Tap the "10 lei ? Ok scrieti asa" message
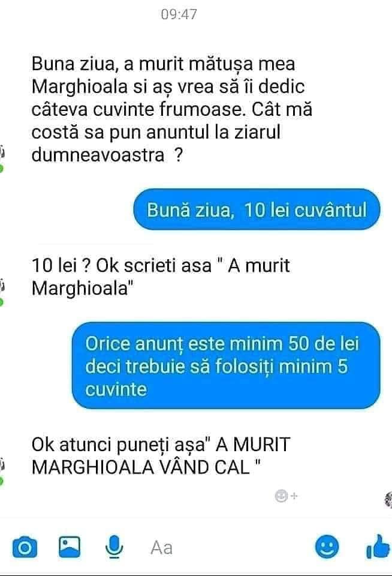 161,277
